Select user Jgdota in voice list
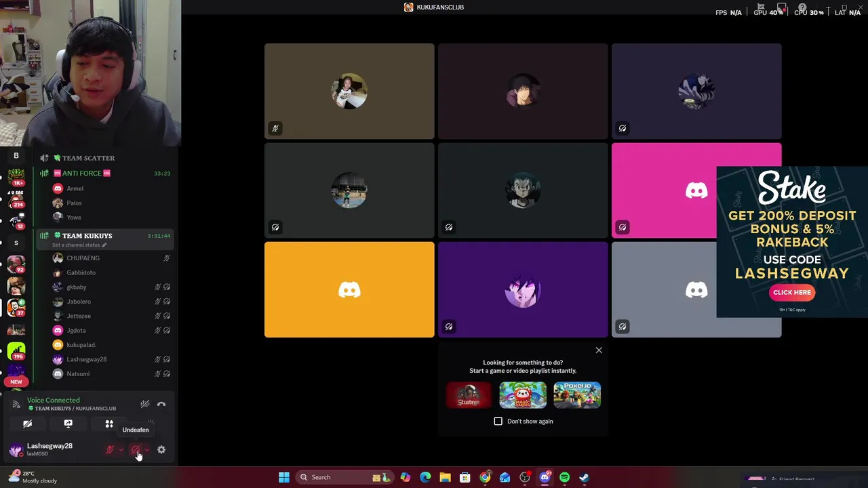This screenshot has height=488, width=868. coord(112,330)
